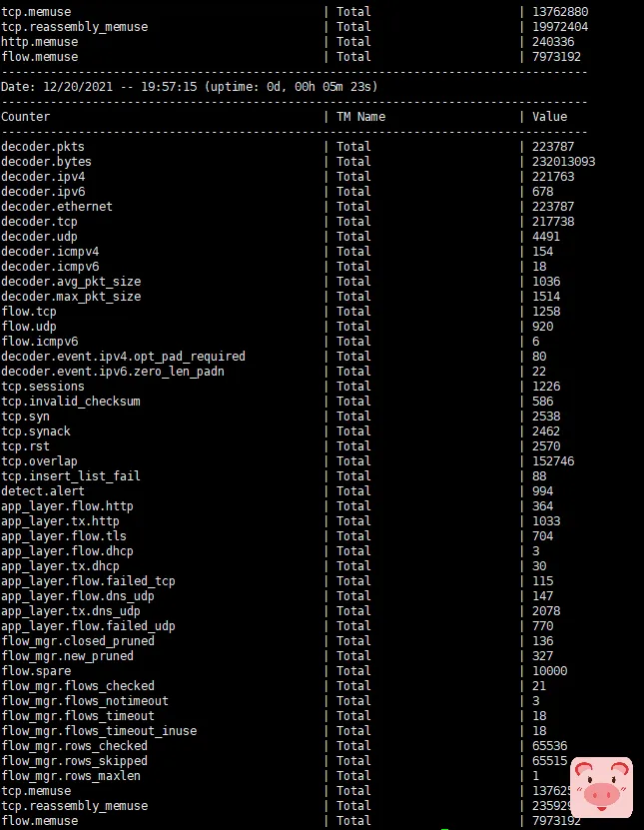Click the value 232013093 for decoder.bytes

(x=563, y=162)
